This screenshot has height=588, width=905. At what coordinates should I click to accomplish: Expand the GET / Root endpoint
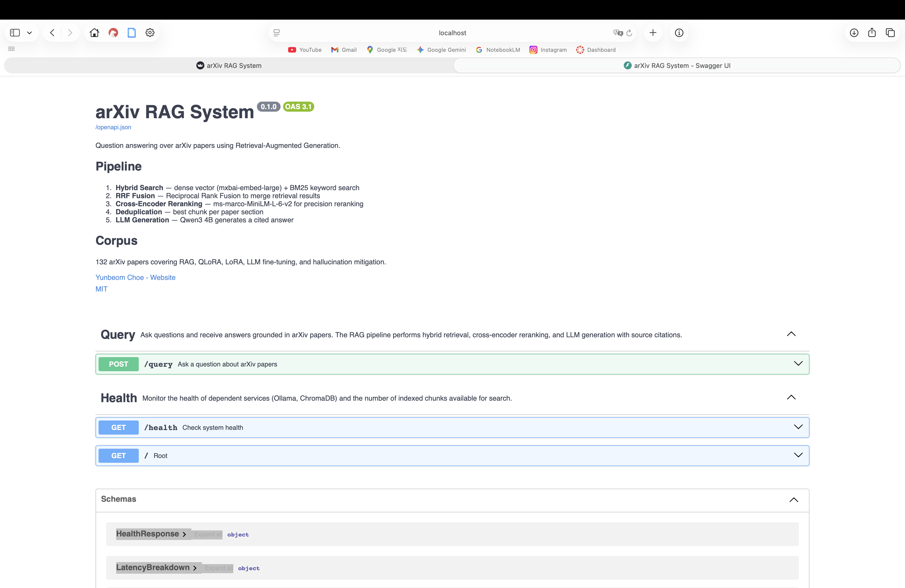798,455
